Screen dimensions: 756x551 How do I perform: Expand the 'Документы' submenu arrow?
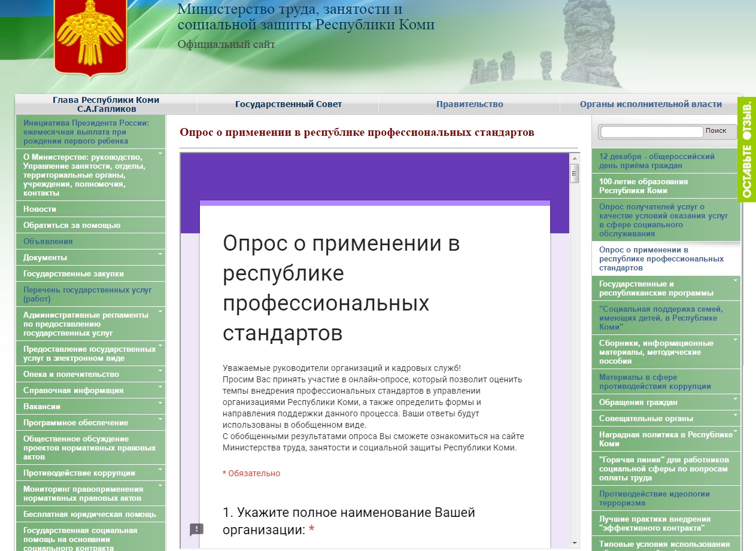pyautogui.click(x=160, y=254)
